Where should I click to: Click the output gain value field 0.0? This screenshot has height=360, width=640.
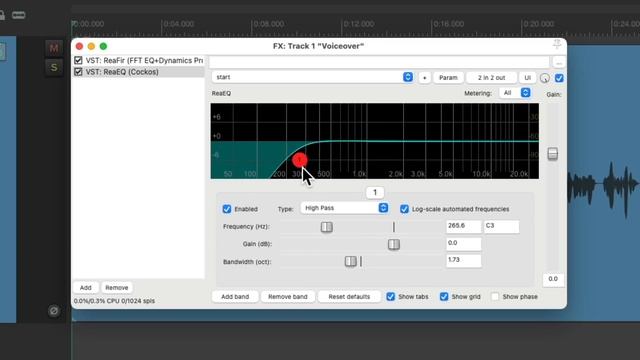coord(553,280)
